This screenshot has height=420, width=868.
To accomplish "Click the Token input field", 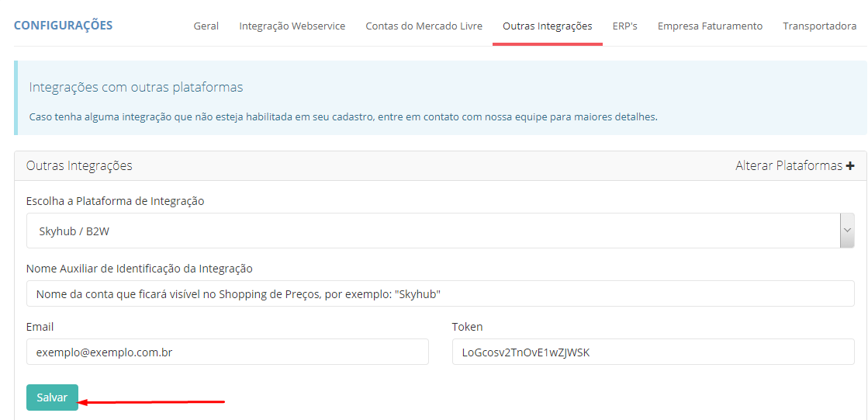I will pos(653,352).
